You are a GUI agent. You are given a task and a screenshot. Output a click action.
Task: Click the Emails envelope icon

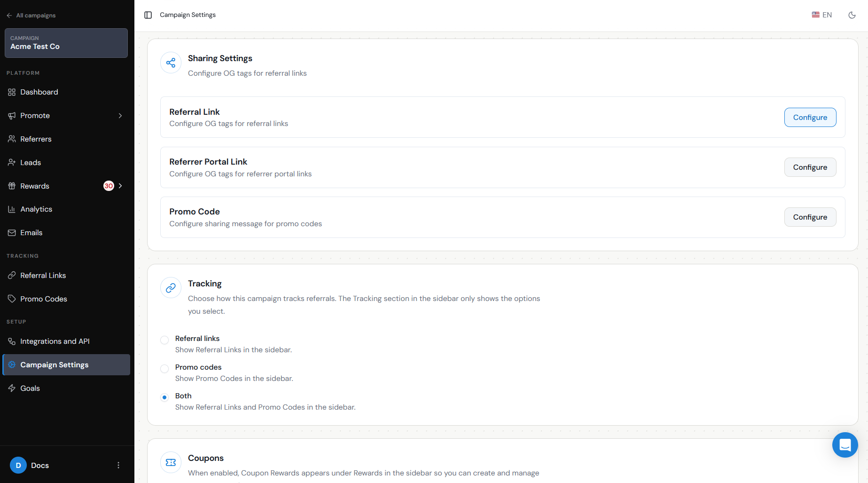tap(12, 233)
